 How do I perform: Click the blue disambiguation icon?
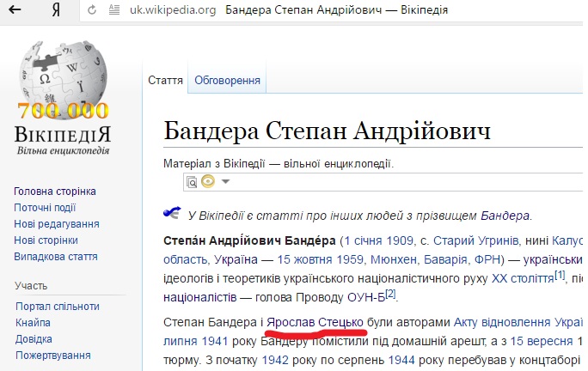172,213
